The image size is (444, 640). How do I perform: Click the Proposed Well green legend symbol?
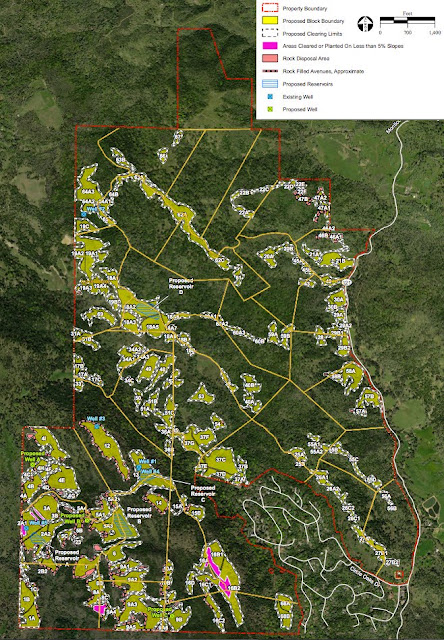pos(270,109)
